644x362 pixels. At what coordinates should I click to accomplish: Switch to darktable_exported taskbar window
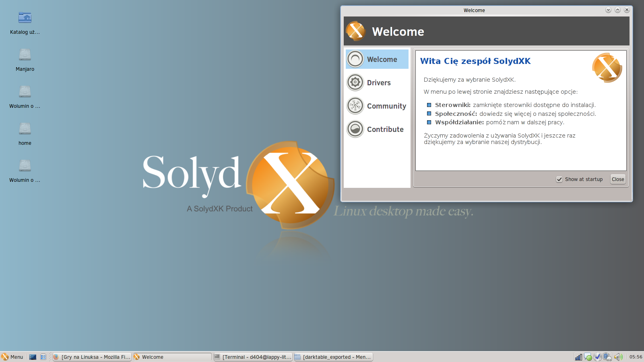point(333,357)
